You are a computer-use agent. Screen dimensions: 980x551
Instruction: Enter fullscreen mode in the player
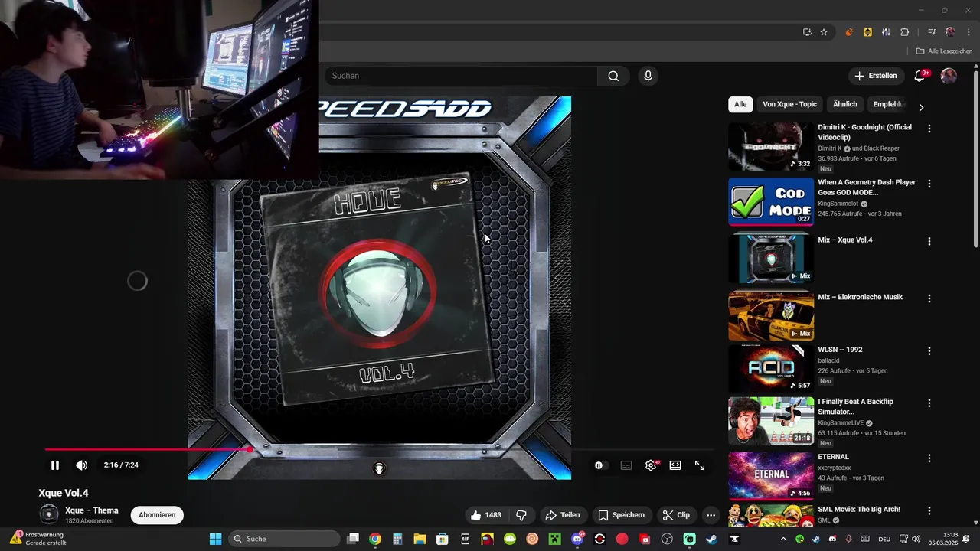pos(700,465)
